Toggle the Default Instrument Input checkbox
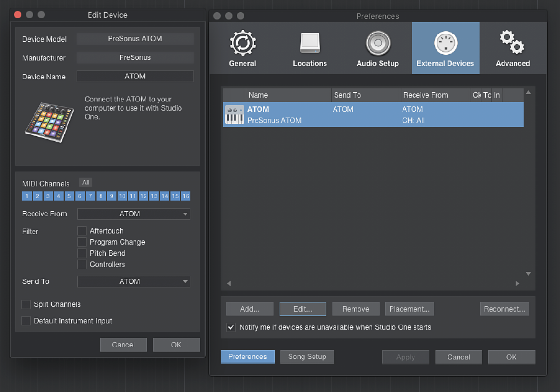The image size is (560, 392). click(26, 321)
